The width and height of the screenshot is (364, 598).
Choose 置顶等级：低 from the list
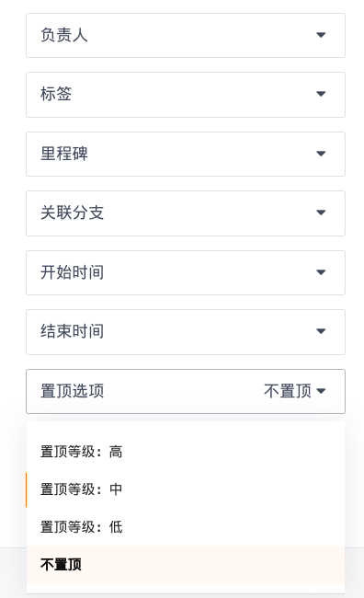pyautogui.click(x=186, y=527)
